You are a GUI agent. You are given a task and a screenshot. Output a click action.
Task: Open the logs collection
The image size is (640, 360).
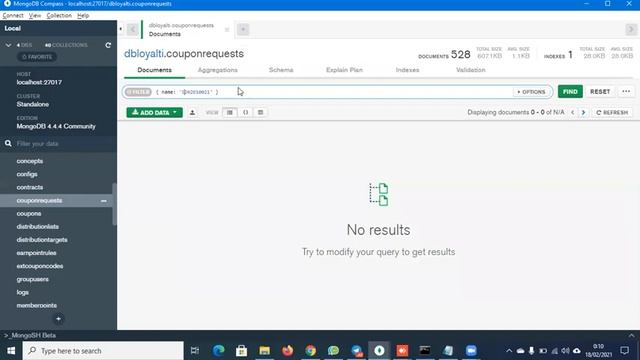coord(22,293)
